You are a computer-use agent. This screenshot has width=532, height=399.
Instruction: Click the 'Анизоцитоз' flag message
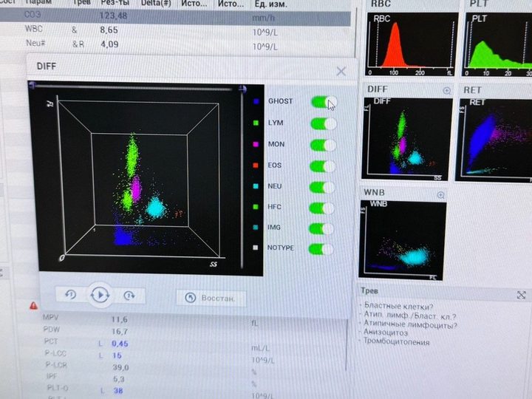coord(386,332)
